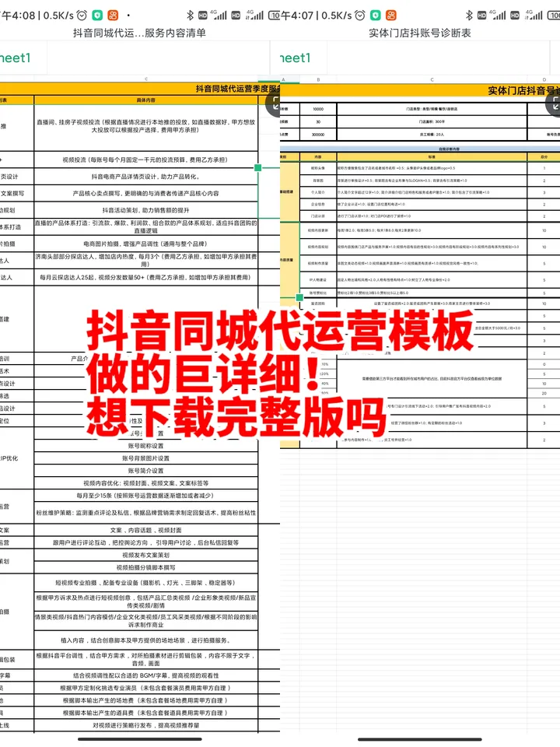Select cell 视频拍摄分镜脚本撰写
Screen dimensions: 560x747
pos(145,567)
